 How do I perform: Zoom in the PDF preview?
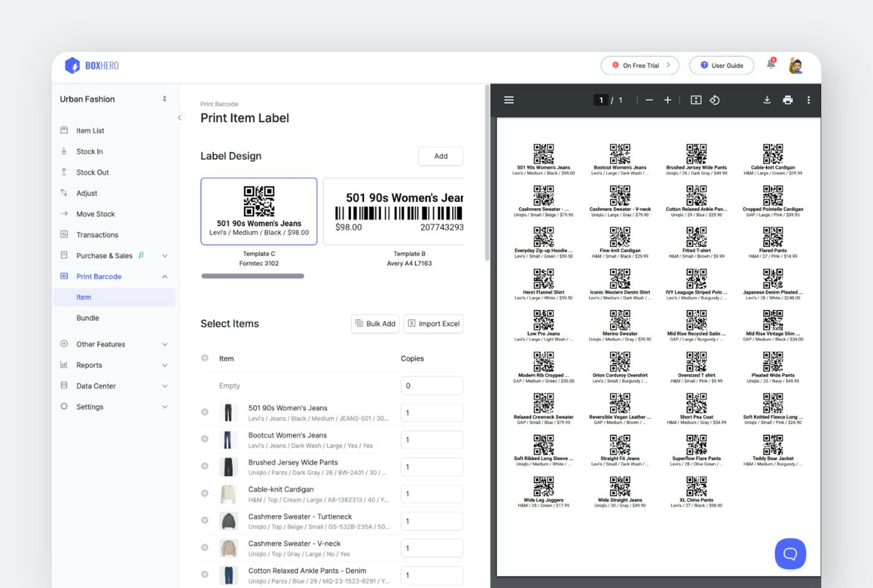(667, 100)
